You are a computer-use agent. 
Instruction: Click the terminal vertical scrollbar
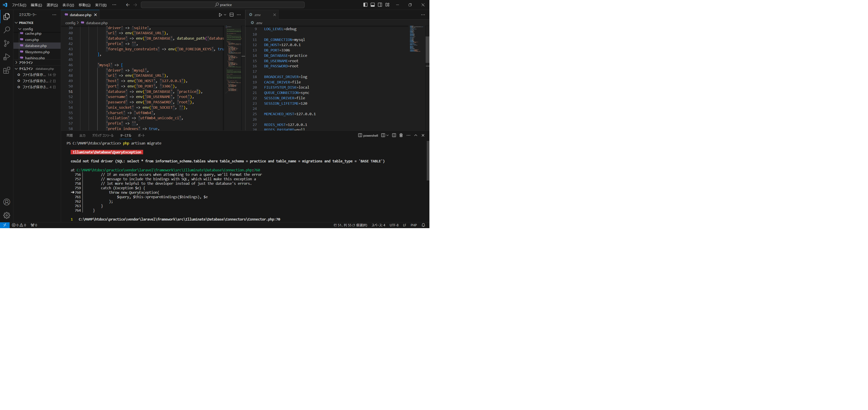[428, 161]
